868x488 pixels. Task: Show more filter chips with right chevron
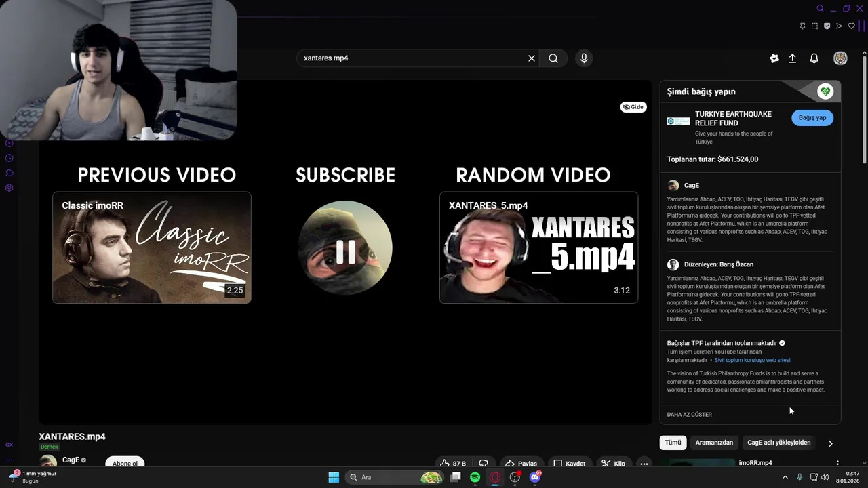pyautogui.click(x=830, y=443)
